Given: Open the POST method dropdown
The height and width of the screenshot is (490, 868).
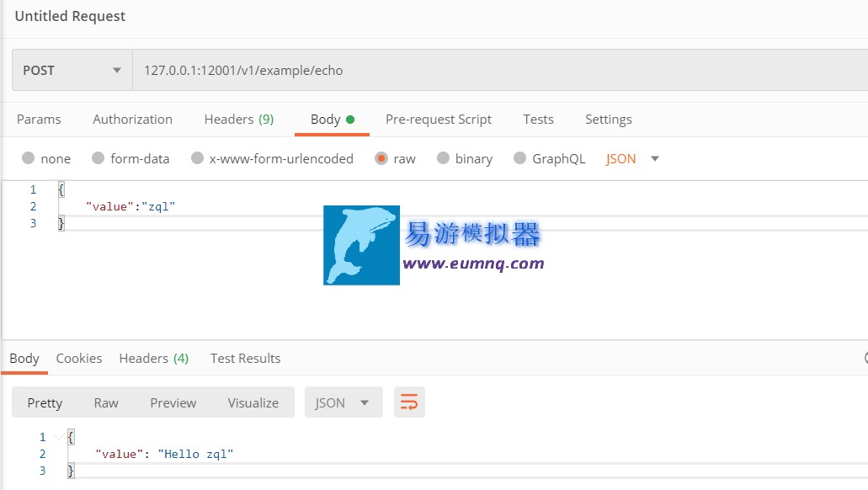Looking at the screenshot, I should (x=72, y=71).
